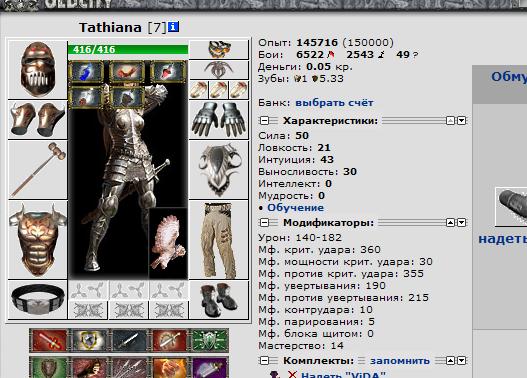Open the beige trousers slot

tap(219, 240)
